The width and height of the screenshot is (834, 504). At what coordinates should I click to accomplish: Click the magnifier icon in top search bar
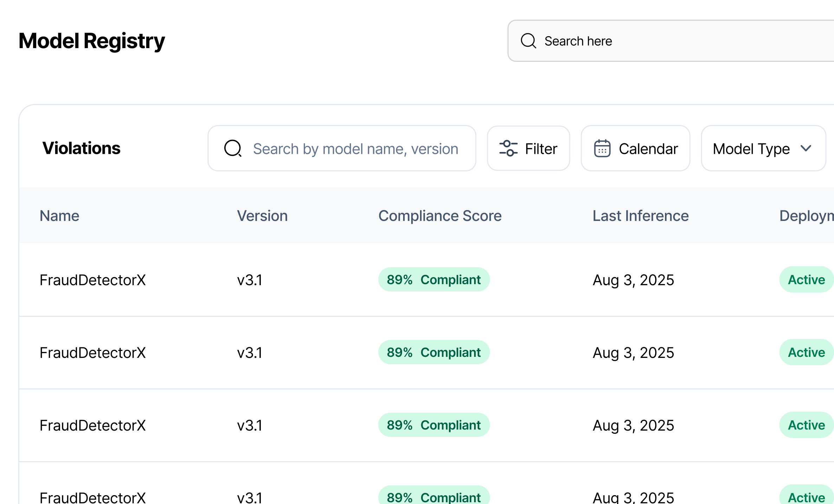pyautogui.click(x=528, y=41)
